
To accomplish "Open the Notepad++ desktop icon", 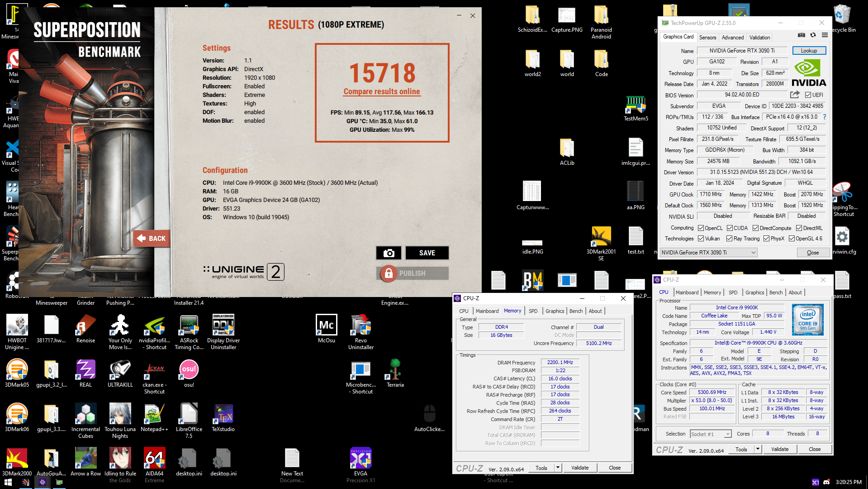I will (x=155, y=418).
